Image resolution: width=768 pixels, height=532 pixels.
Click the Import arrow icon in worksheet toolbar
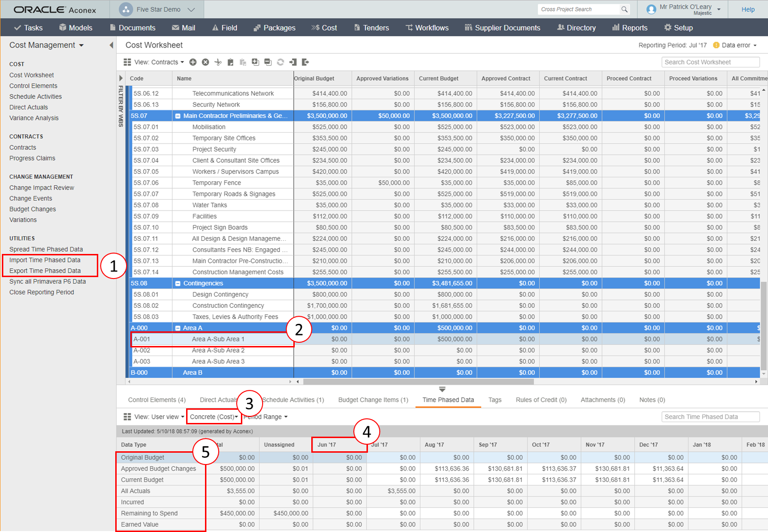pyautogui.click(x=293, y=62)
